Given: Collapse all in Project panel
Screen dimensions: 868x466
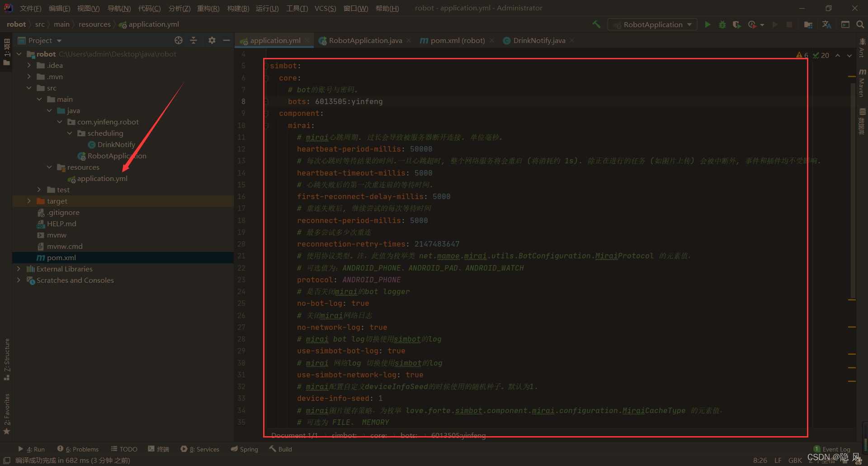Looking at the screenshot, I should coord(193,40).
